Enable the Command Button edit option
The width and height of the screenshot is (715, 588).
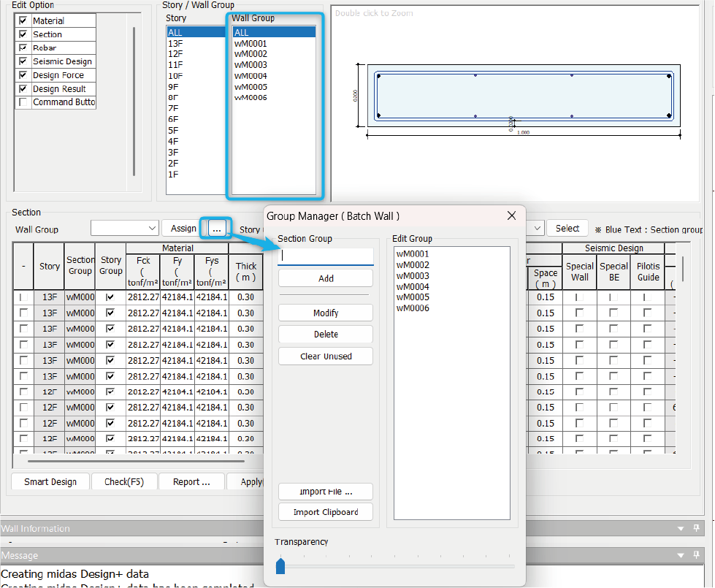23,102
